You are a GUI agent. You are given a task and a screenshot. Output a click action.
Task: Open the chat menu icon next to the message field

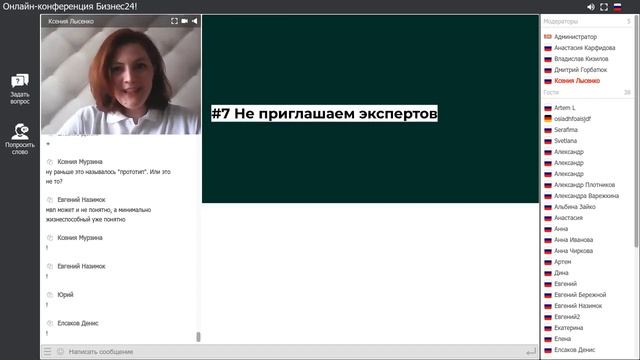point(47,351)
